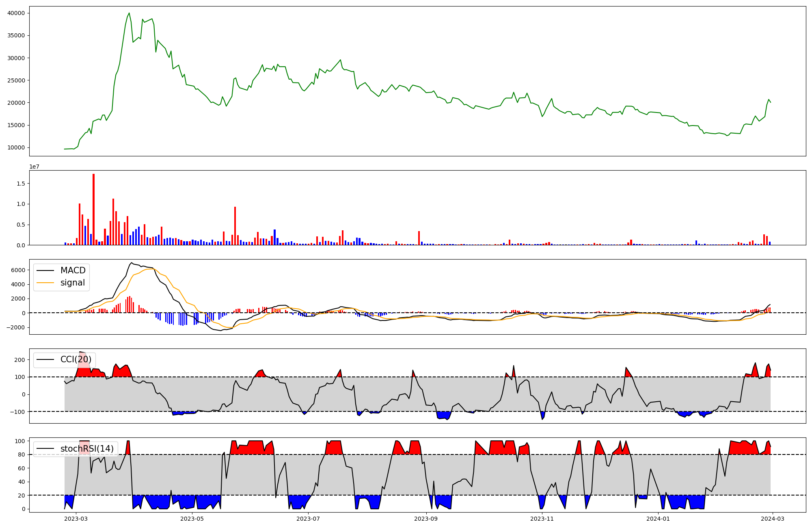The width and height of the screenshot is (812, 528).
Task: Click the orange signal line swatch in legend
Action: click(45, 283)
